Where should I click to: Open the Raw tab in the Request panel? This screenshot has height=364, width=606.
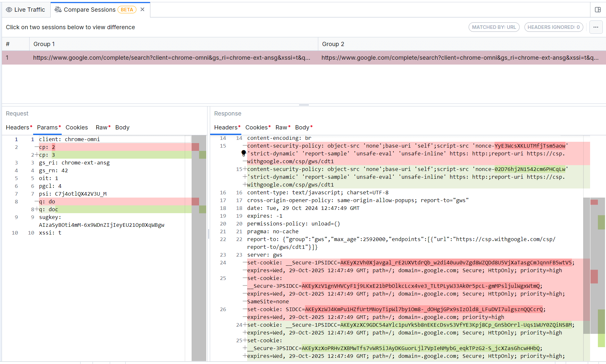tap(101, 127)
